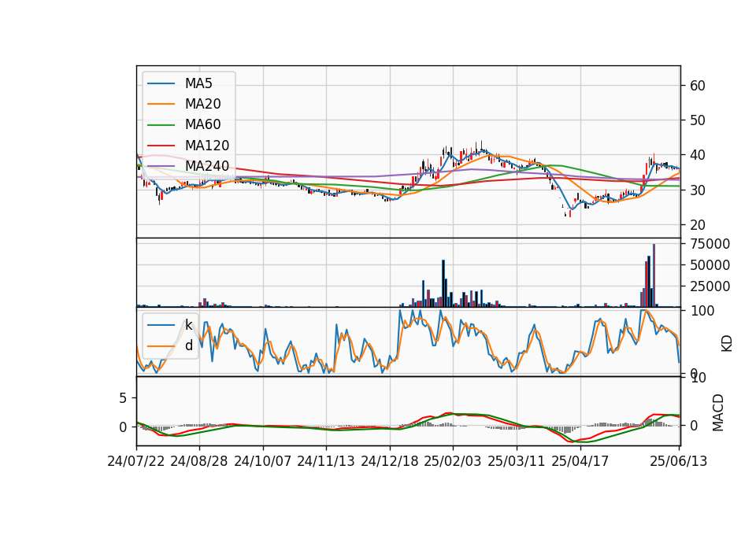Click the February volume spike bar near 50000
Screen dimensions: 756x543
pyautogui.click(x=443, y=283)
